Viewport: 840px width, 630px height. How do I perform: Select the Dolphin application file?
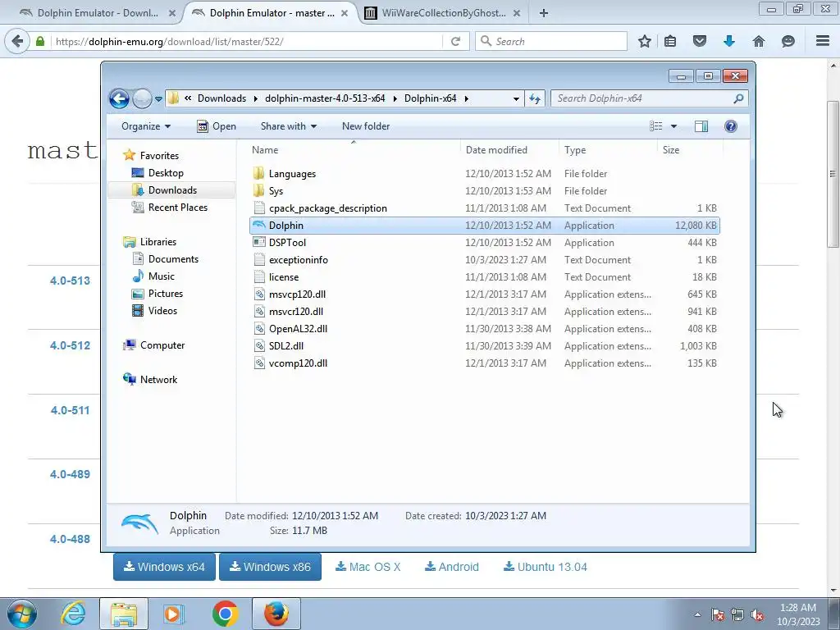click(484, 226)
